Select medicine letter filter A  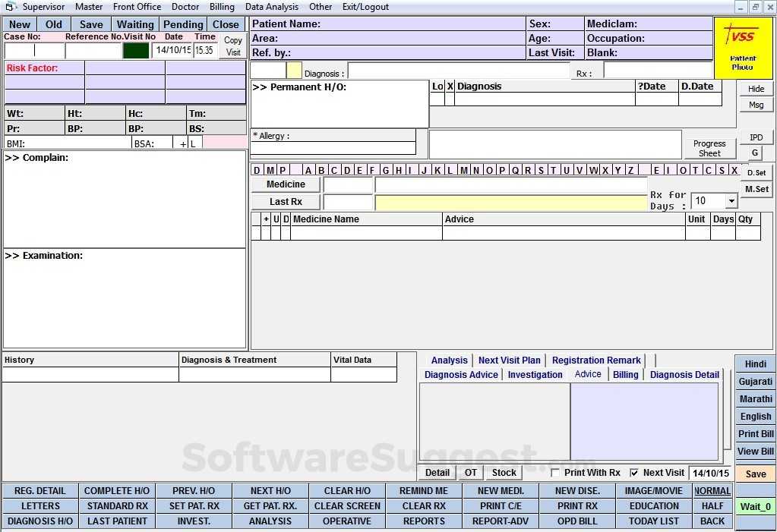point(308,171)
